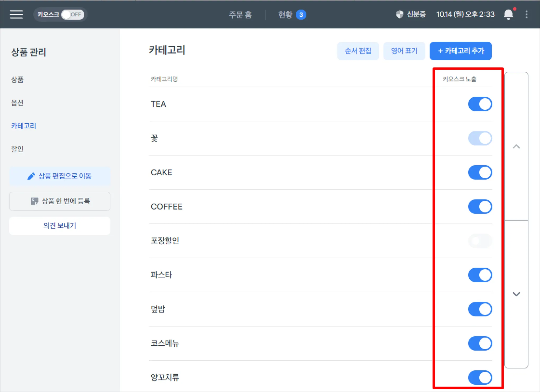This screenshot has width=540, height=392.
Task: Toggle the 키오스크 OFF switch
Action: tap(73, 14)
